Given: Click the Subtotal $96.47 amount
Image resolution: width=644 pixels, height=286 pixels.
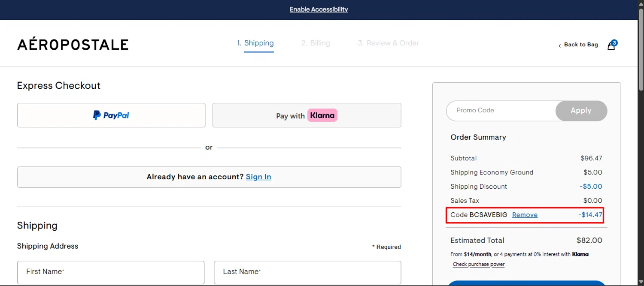Looking at the screenshot, I should point(591,158).
